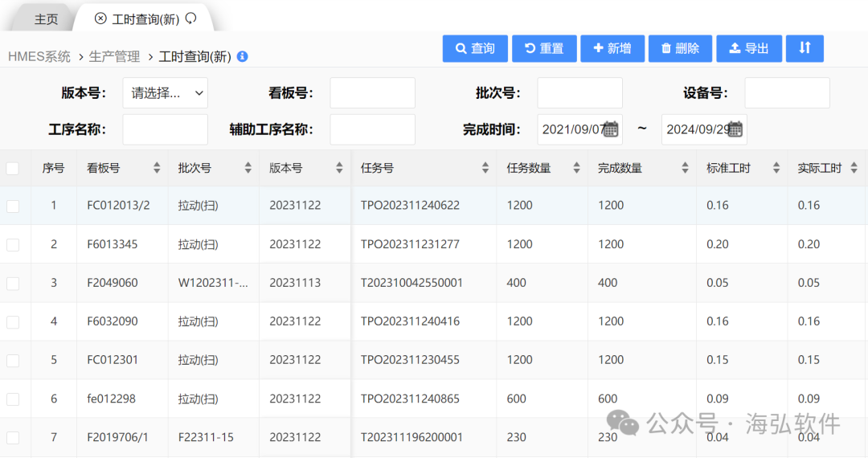Select task number TPO202311230455
This screenshot has height=458, width=868.
click(410, 359)
